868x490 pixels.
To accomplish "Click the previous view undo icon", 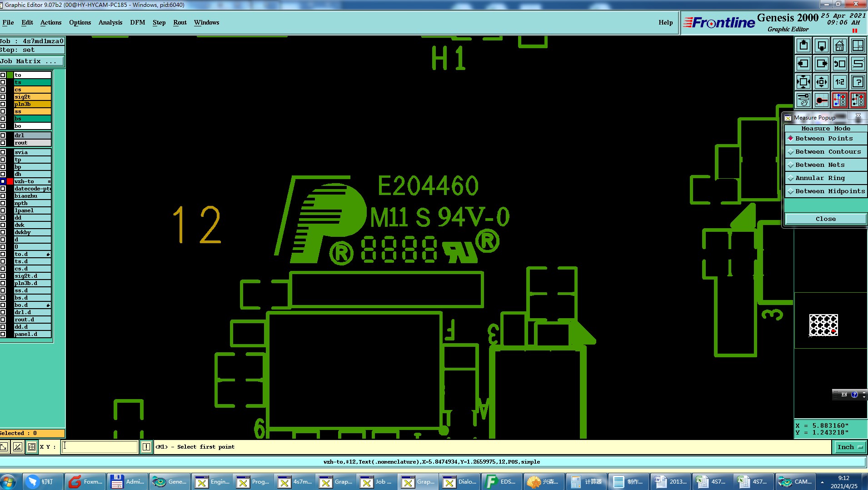I will point(840,64).
